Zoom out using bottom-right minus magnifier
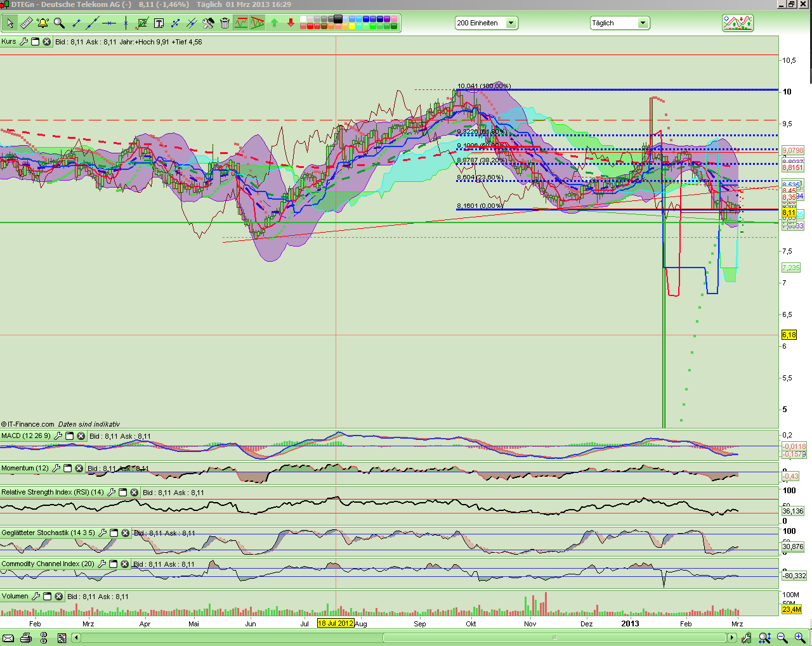 pos(782,638)
